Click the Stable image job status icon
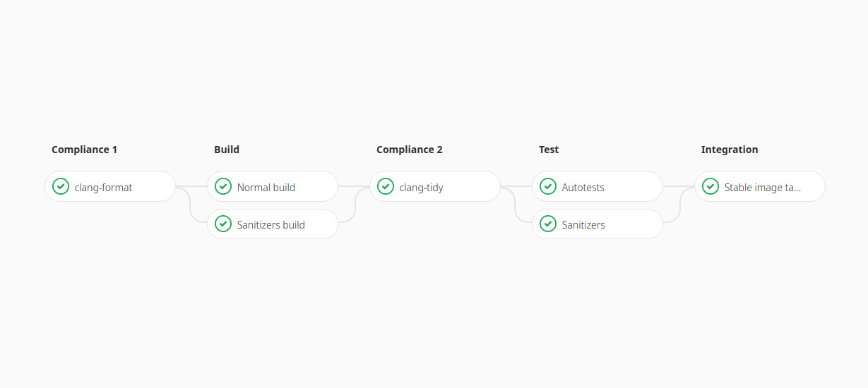The width and height of the screenshot is (868, 388). (x=711, y=187)
